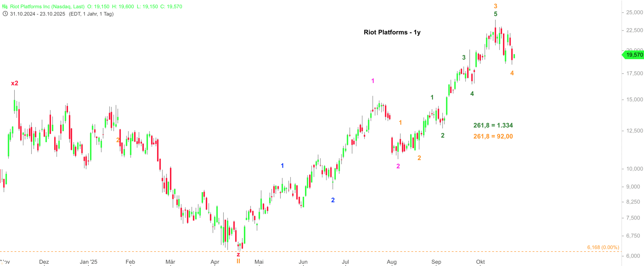Select the red x2 wave label
The image size is (644, 266).
pyautogui.click(x=15, y=83)
